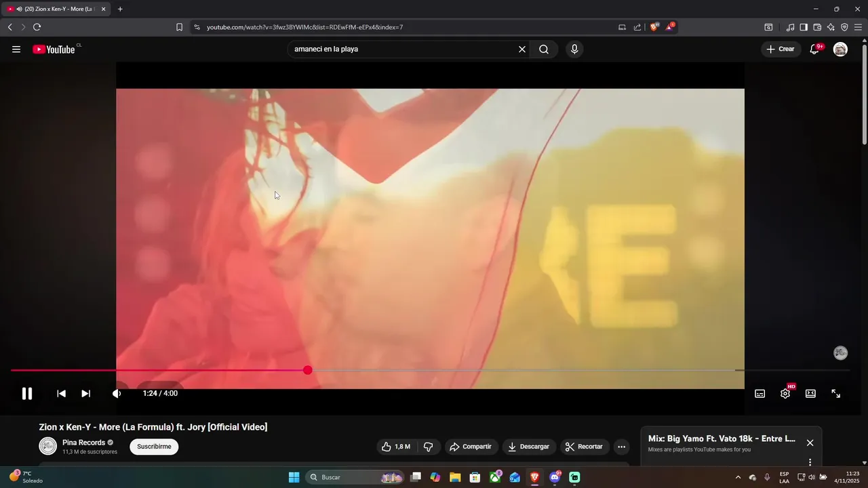Open the Brave main menu

[x=858, y=27]
